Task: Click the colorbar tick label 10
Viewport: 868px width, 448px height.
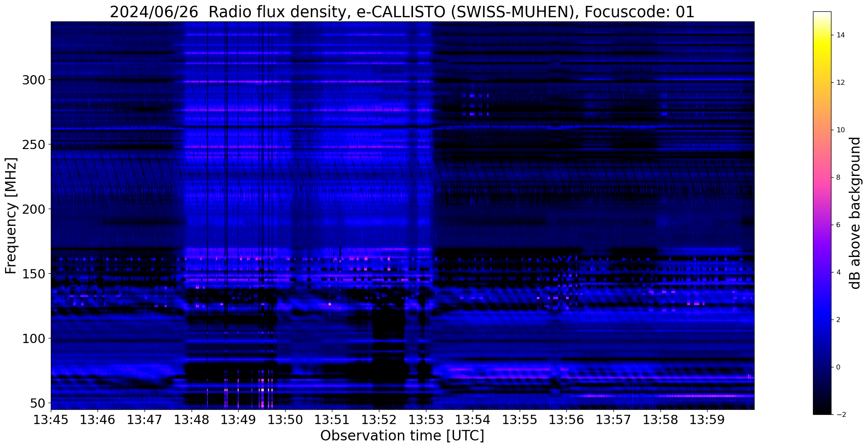Action: pyautogui.click(x=841, y=130)
